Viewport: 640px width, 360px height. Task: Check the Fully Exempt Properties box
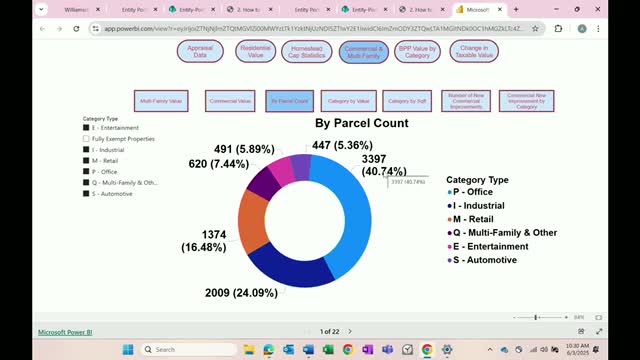coord(86,139)
